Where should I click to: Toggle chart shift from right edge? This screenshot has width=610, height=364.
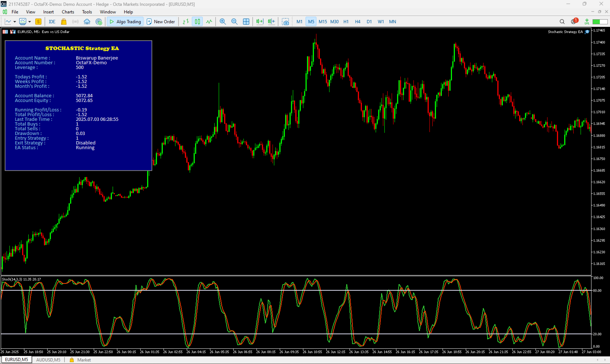pyautogui.click(x=271, y=22)
